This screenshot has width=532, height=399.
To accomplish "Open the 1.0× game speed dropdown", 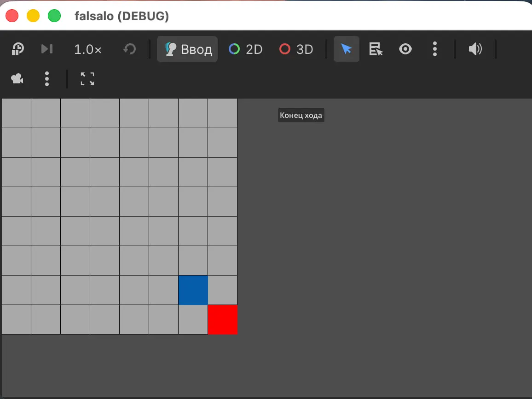I will 88,50.
